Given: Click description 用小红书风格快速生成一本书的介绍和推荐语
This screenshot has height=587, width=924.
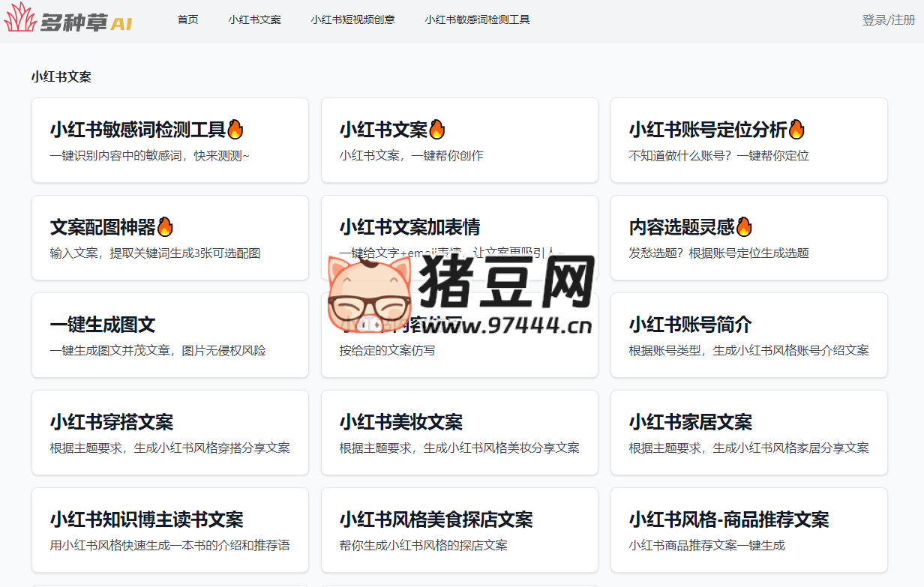Looking at the screenshot, I should [170, 546].
